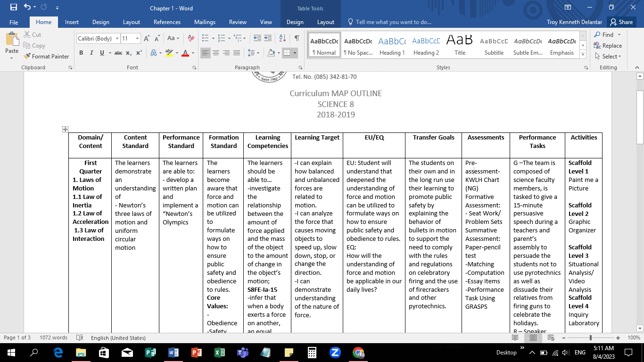Click Replace in the Editing group
Image resolution: width=644 pixels, height=362 pixels.
coord(608,45)
